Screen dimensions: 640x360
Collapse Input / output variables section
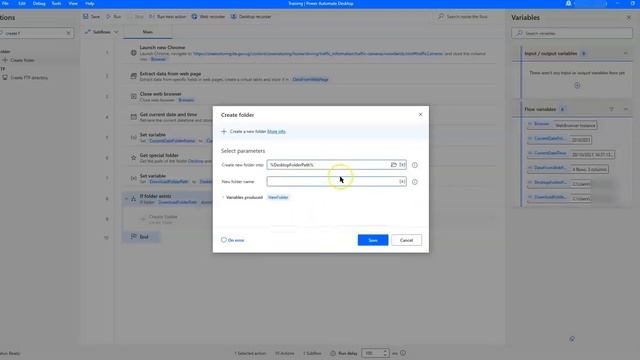click(626, 53)
